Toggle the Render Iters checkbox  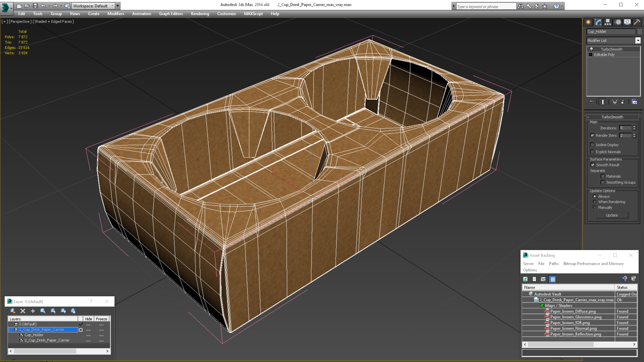coord(592,135)
